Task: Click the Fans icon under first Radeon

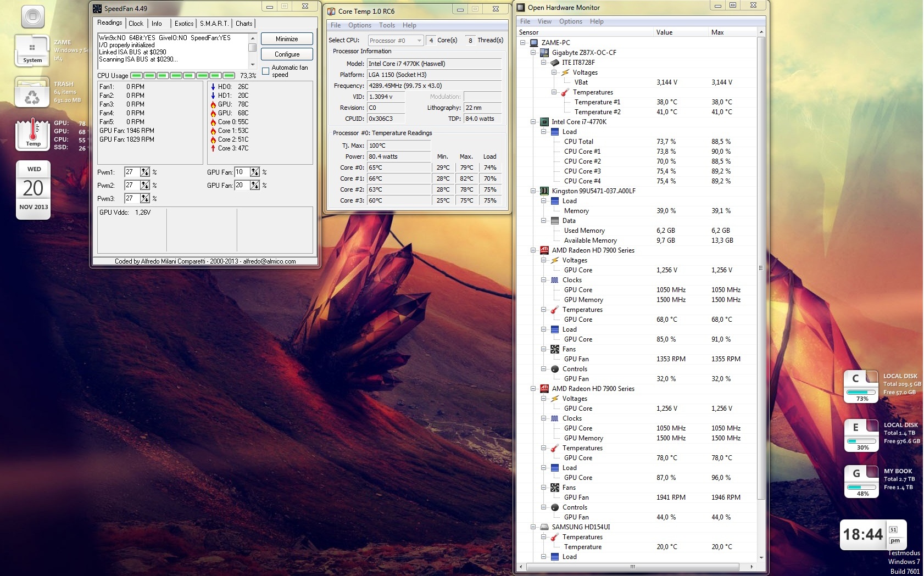Action: click(x=555, y=349)
